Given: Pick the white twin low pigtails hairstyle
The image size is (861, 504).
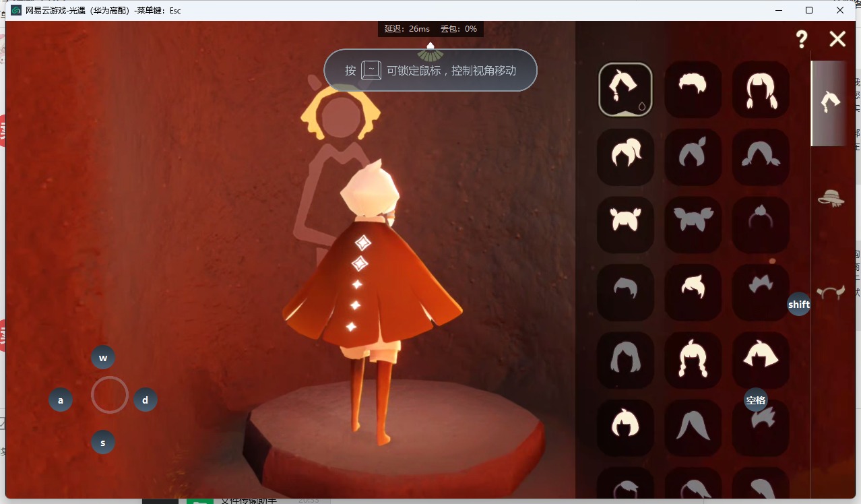Looking at the screenshot, I should 761,90.
